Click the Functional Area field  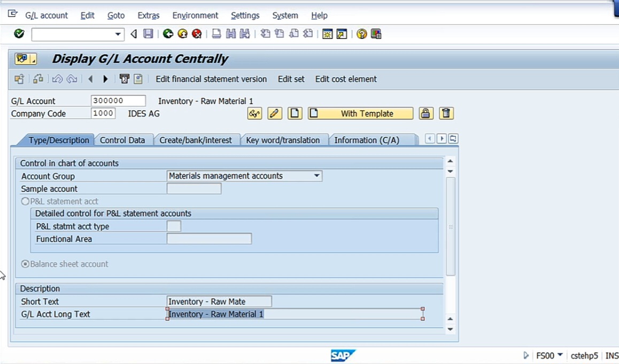pyautogui.click(x=209, y=239)
